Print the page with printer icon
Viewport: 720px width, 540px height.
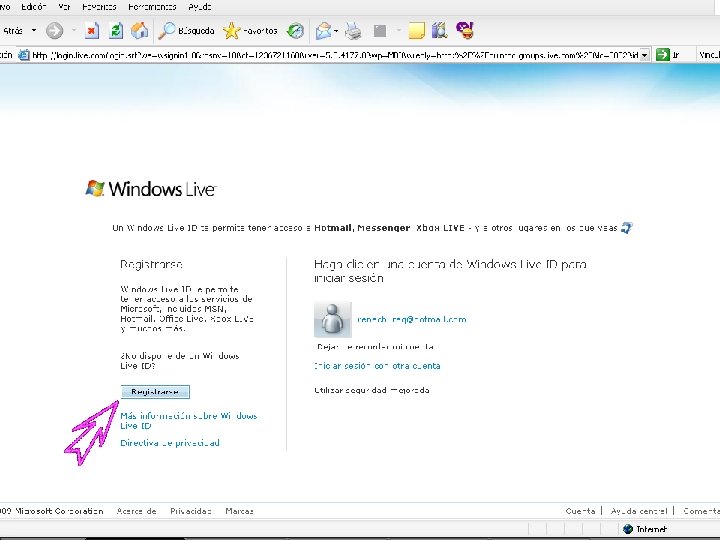coord(353,31)
